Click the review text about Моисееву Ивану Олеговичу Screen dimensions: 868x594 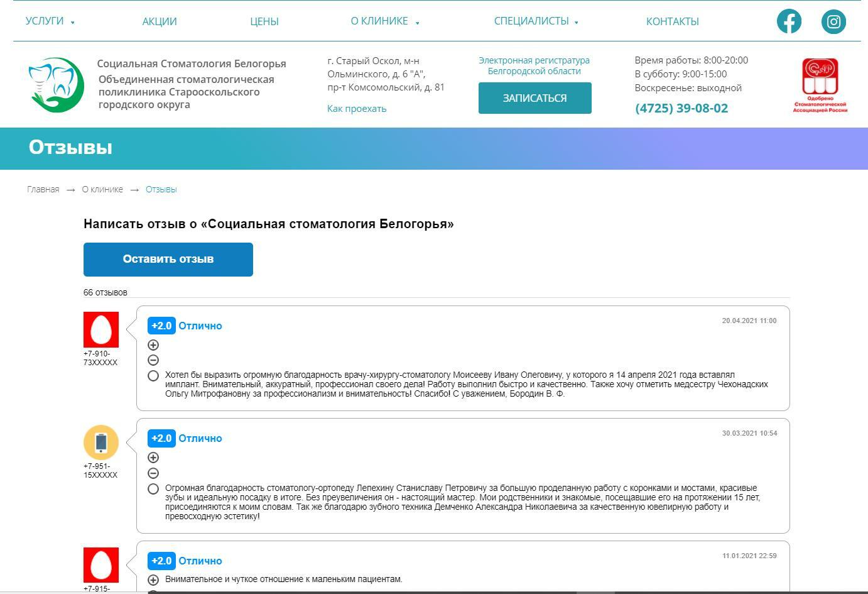pos(467,384)
